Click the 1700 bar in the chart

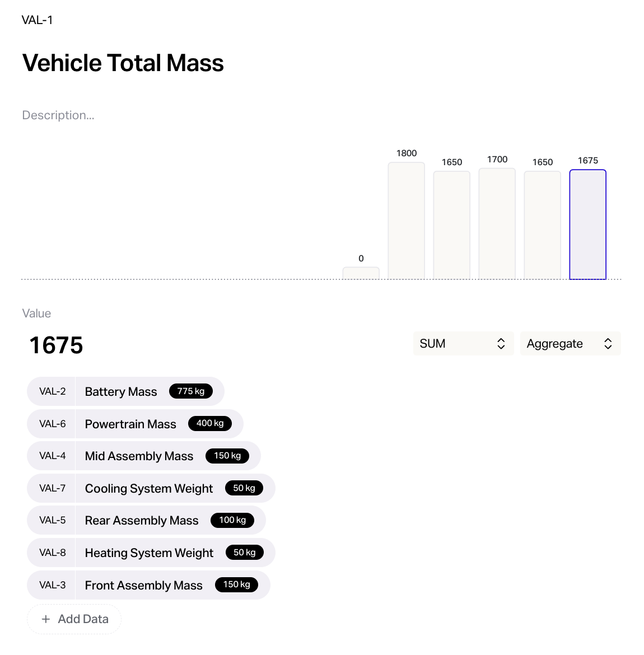[x=497, y=223]
